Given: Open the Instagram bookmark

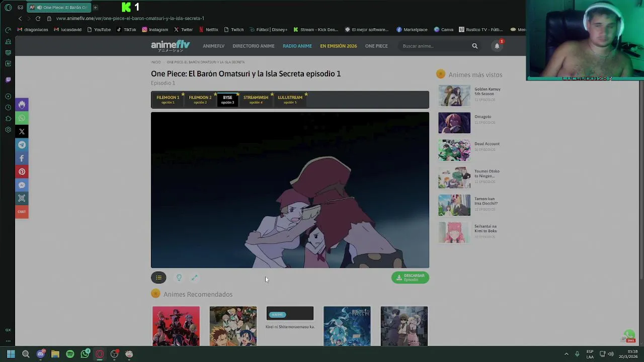Looking at the screenshot, I should coord(155,30).
